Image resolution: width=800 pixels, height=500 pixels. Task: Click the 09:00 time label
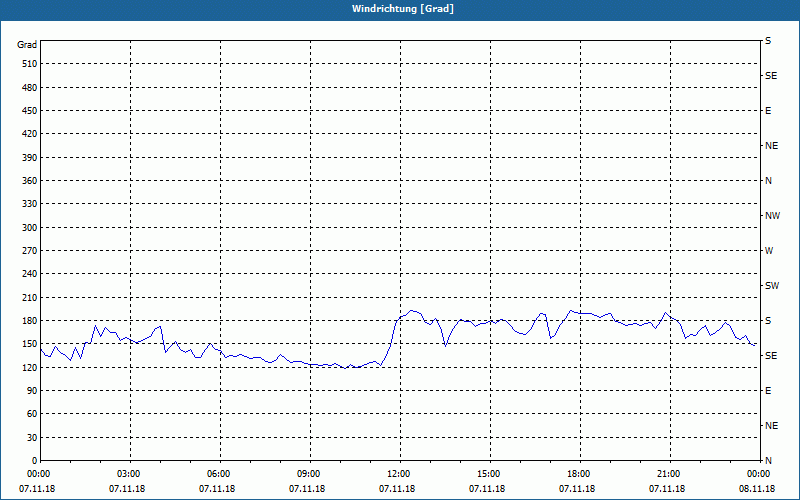tap(307, 474)
